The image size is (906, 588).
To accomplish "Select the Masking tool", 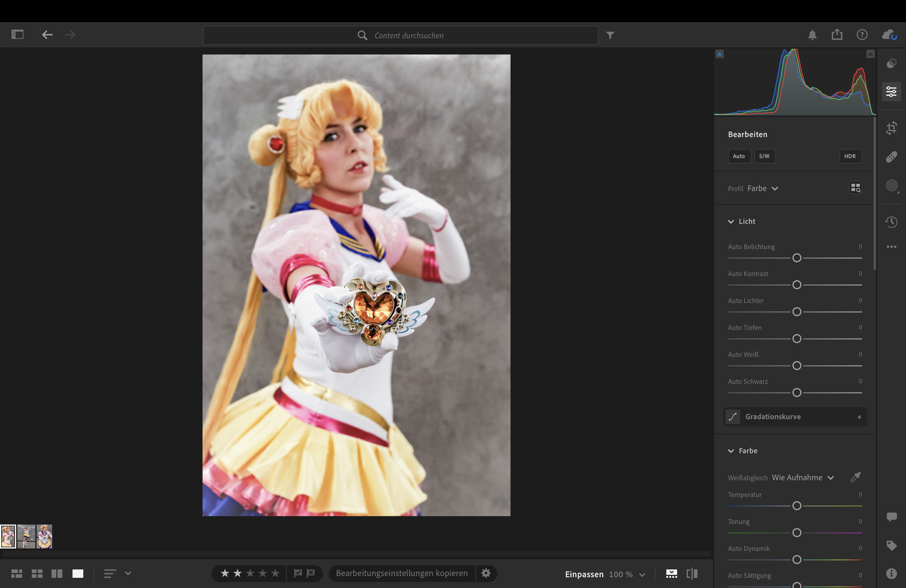I will pos(892,186).
